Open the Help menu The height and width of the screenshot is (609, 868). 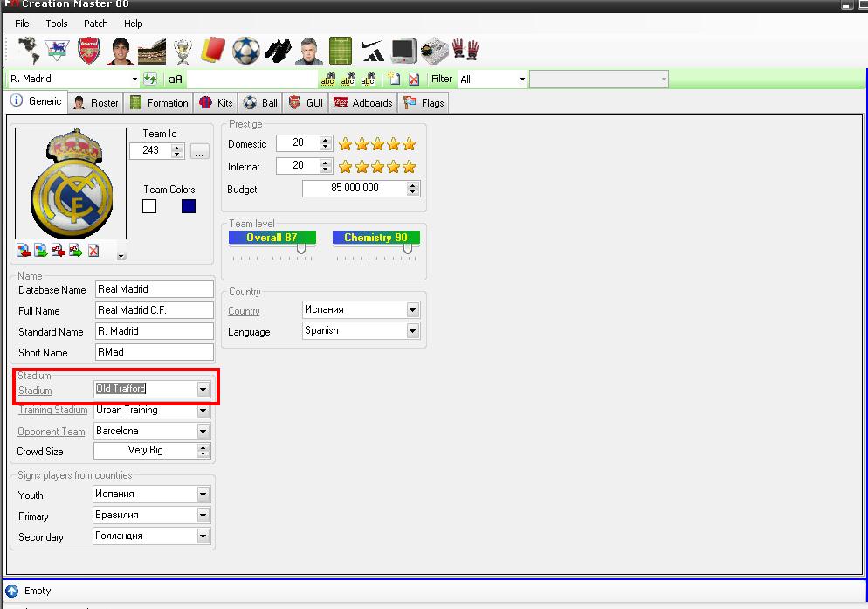pyautogui.click(x=134, y=24)
